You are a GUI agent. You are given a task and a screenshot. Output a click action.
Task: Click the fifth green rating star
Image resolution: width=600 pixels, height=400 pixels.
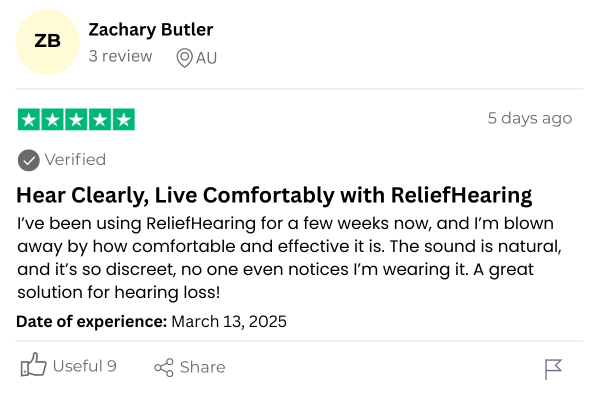pos(124,119)
